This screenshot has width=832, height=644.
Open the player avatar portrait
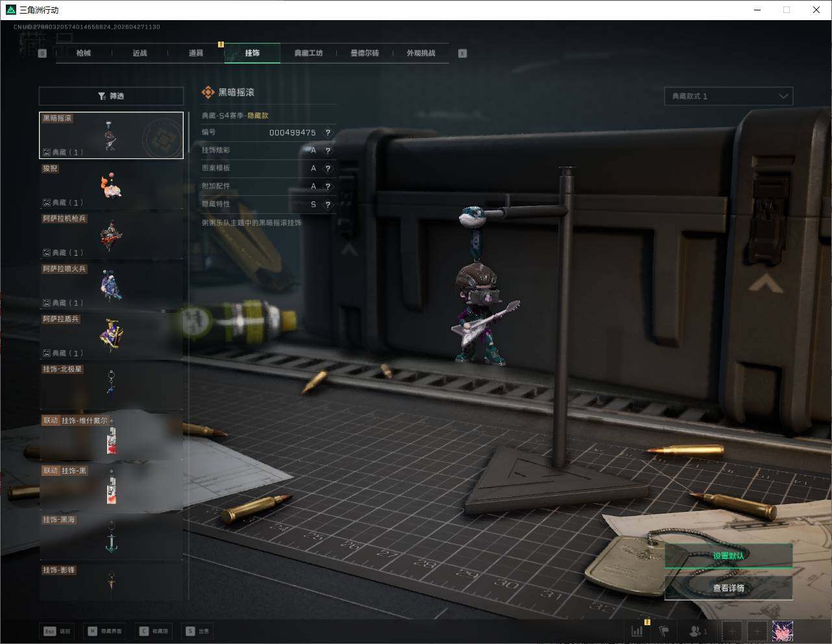point(782,631)
